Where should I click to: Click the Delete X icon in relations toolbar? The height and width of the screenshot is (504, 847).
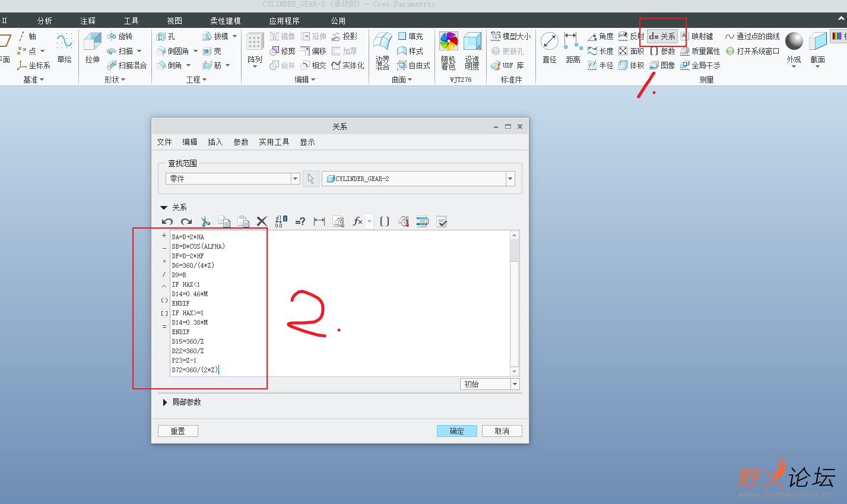pos(262,221)
